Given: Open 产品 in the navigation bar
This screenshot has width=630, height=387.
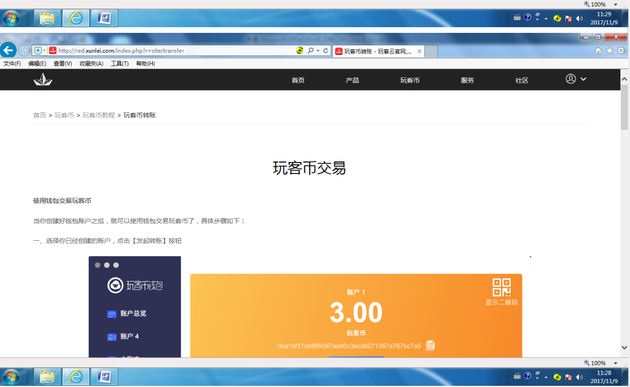Looking at the screenshot, I should coord(352,80).
